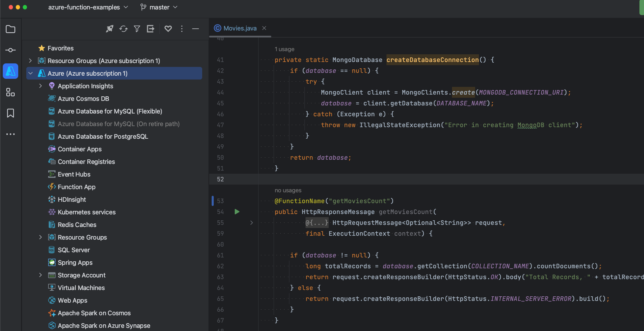644x331 pixels.
Task: Click the rocket Getting Started icon
Action: coord(110,29)
